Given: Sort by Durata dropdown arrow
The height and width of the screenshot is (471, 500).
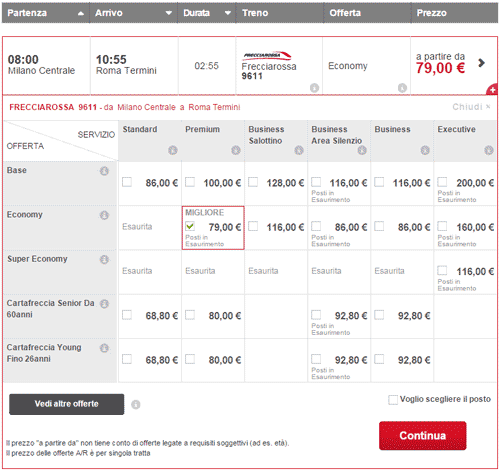Looking at the screenshot, I should (x=228, y=13).
